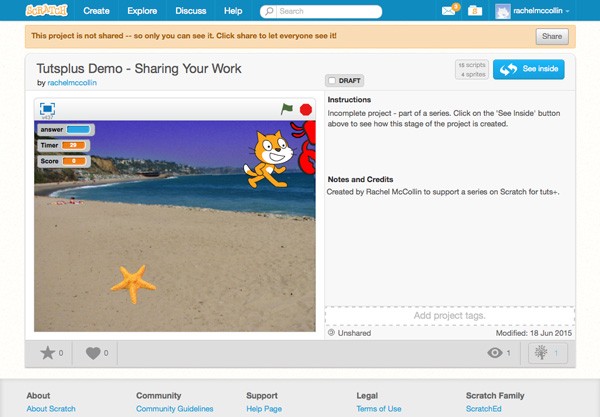Click the green flag to start

click(x=287, y=109)
